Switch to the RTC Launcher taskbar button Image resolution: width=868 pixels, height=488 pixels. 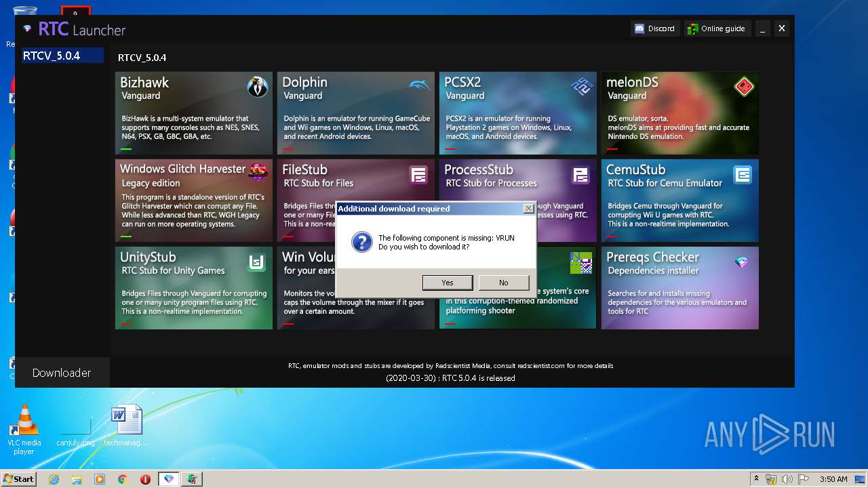169,479
